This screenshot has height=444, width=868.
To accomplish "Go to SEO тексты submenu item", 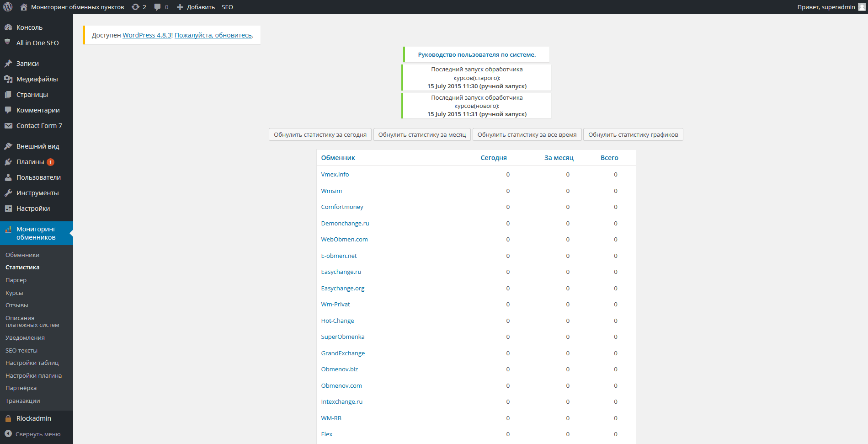I will [21, 351].
